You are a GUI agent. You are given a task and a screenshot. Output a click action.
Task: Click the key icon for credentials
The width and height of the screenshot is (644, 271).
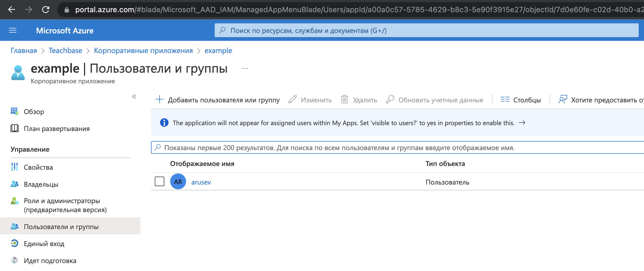[x=390, y=99]
